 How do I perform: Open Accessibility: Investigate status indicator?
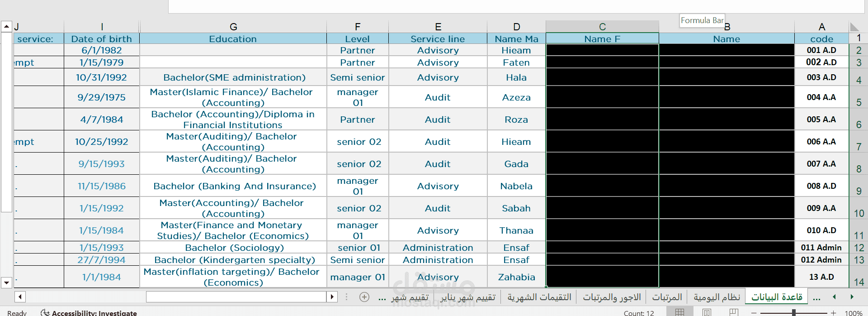(89, 312)
